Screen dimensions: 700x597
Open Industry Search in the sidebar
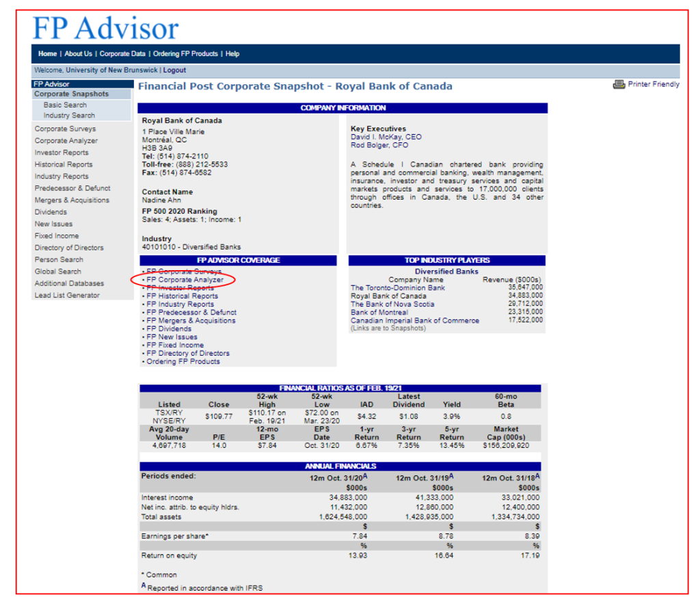(69, 115)
